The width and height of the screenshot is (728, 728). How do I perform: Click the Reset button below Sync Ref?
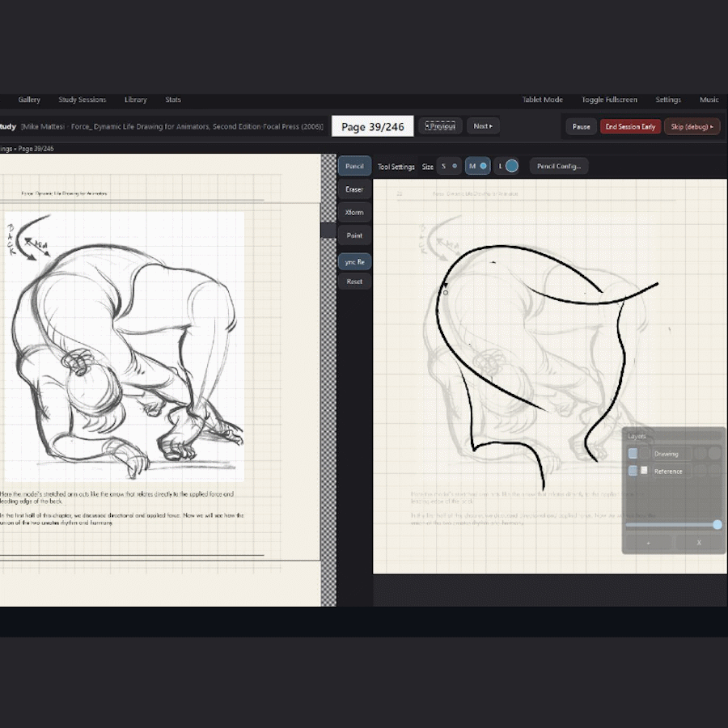click(354, 281)
